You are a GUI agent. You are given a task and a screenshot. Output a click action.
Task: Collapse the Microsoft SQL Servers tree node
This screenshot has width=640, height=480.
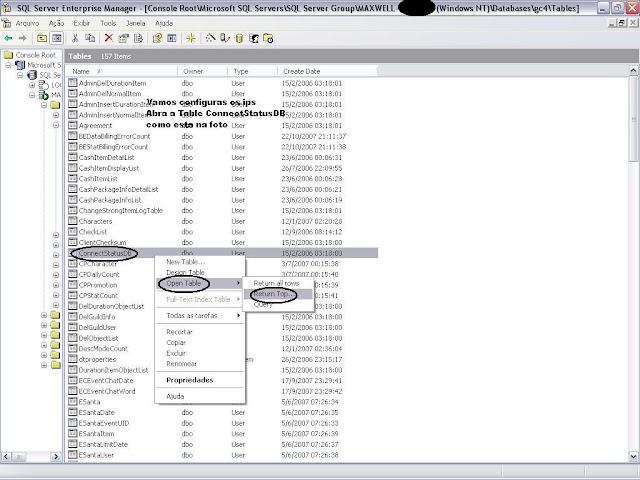[9, 65]
